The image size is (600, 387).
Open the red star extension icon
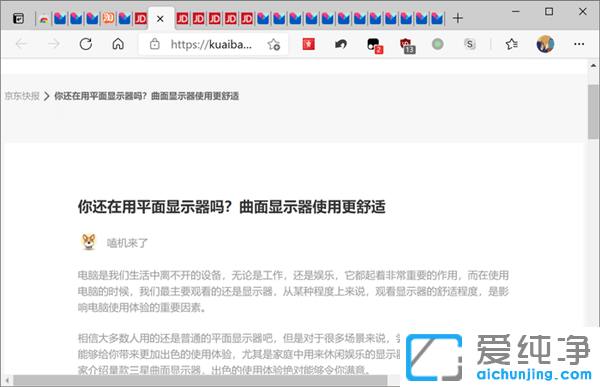tap(308, 44)
